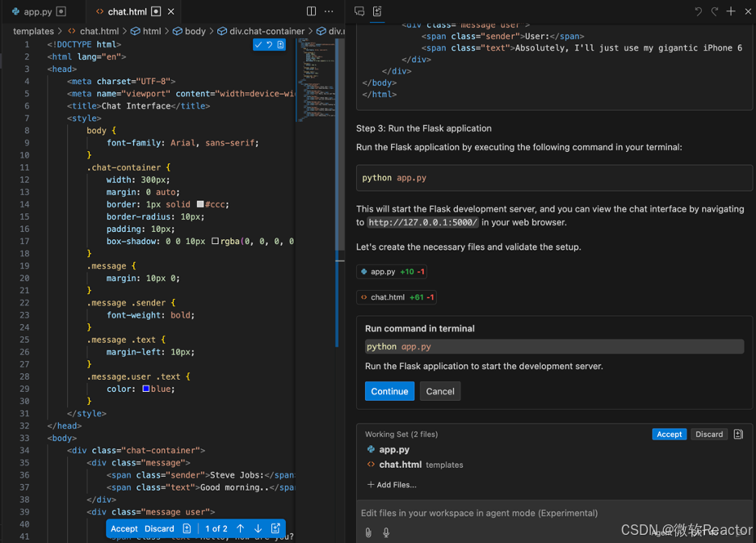Click the view-all-edits icon next to Working Set Discard
The height and width of the screenshot is (543, 756).
click(738, 434)
